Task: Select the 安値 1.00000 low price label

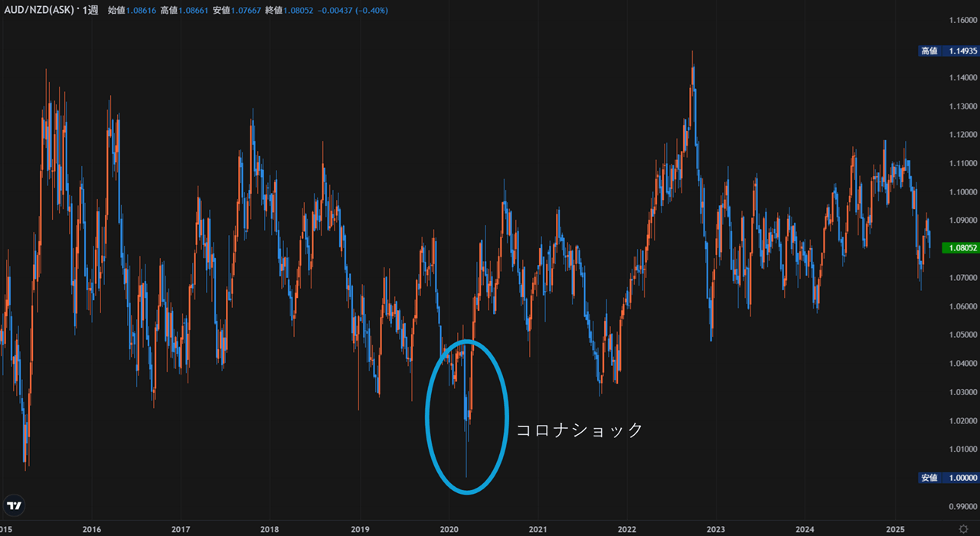Action: [949, 478]
